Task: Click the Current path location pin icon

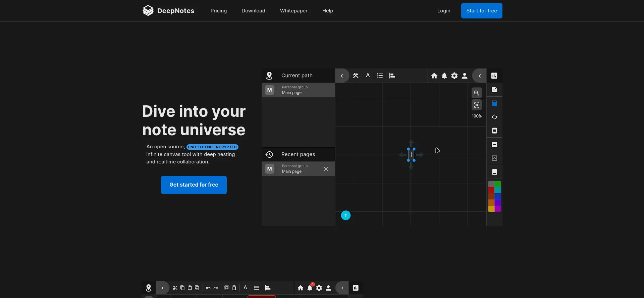Action: click(x=269, y=76)
